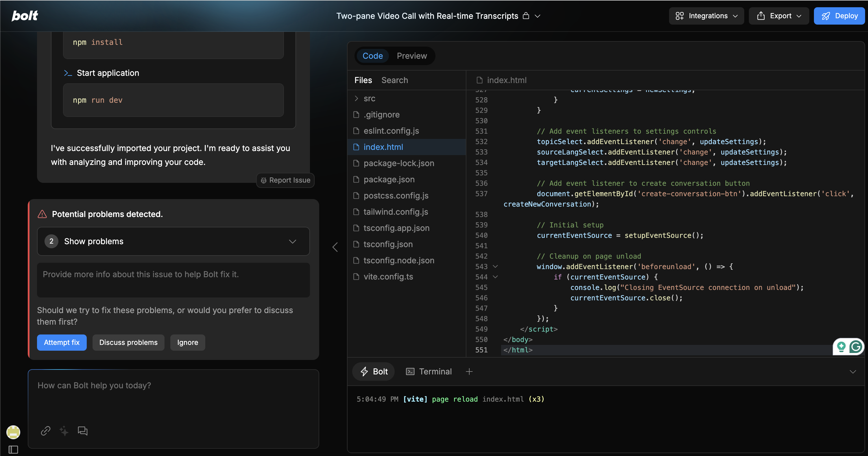Click the project lock privacy icon
This screenshot has height=456, width=868.
tap(526, 16)
